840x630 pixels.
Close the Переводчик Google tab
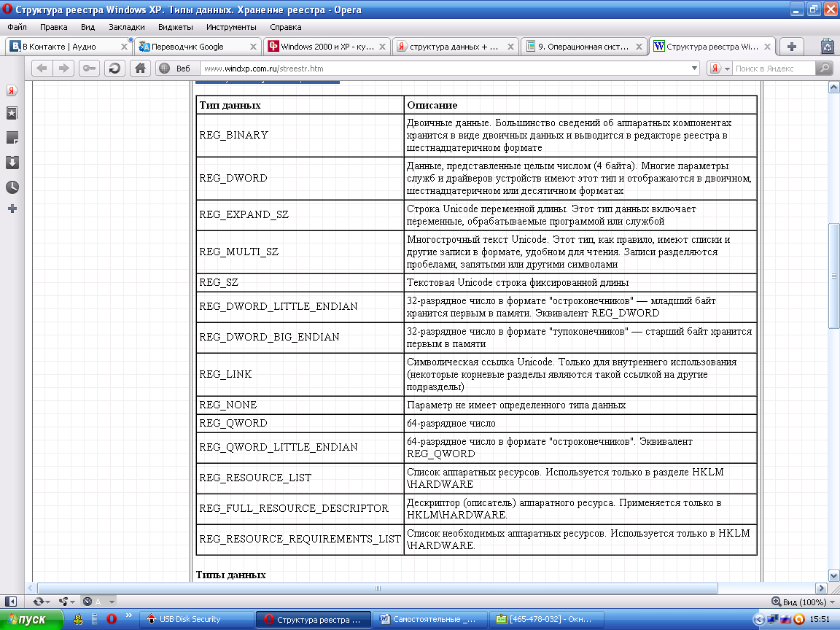pos(253,47)
